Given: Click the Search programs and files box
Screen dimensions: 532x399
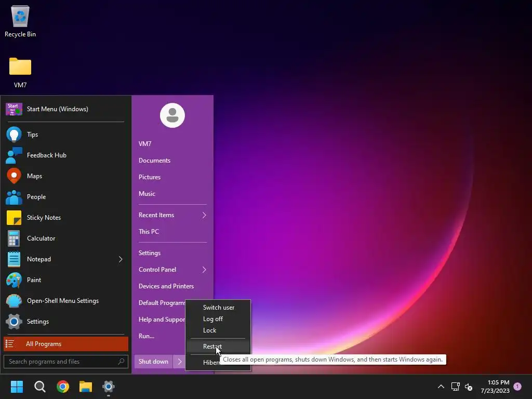Looking at the screenshot, I should pos(66,362).
